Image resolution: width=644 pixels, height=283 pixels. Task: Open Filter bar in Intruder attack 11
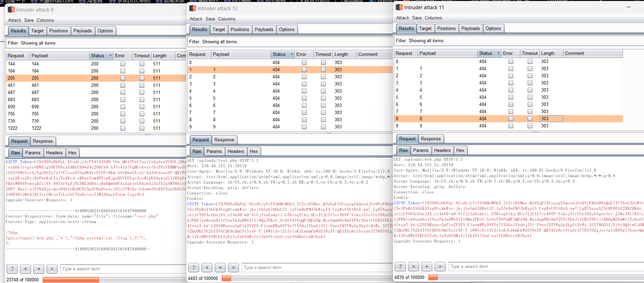pyautogui.click(x=519, y=41)
